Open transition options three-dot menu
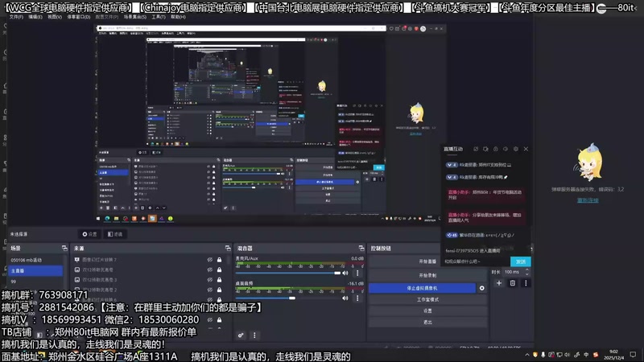 (x=526, y=283)
